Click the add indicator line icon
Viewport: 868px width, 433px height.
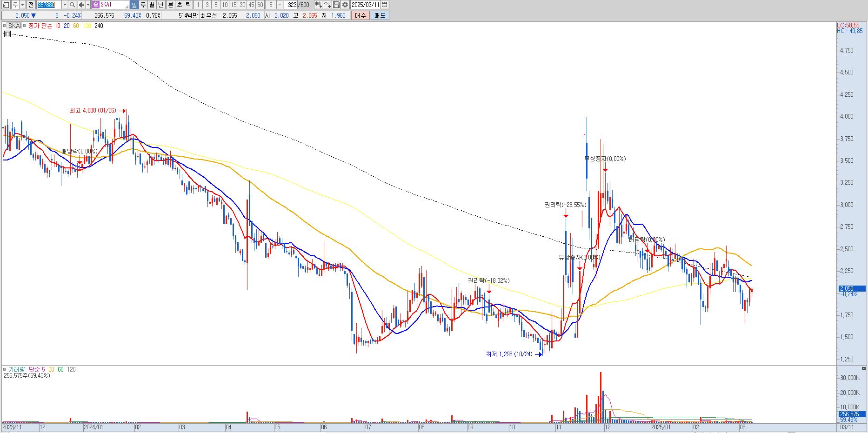click(327, 5)
